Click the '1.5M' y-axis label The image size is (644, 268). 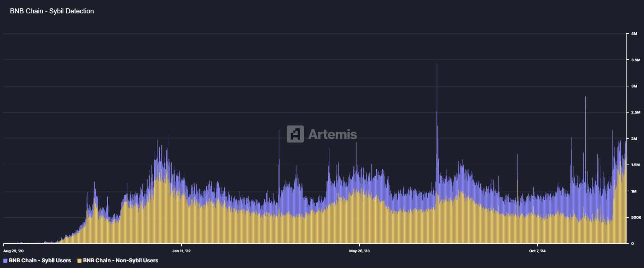coord(636,165)
